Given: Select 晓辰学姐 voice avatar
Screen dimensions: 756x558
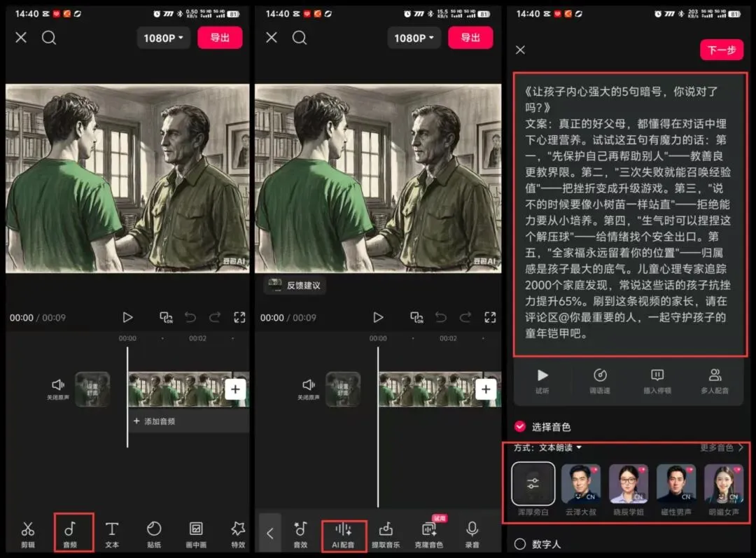Looking at the screenshot, I should coord(628,484).
